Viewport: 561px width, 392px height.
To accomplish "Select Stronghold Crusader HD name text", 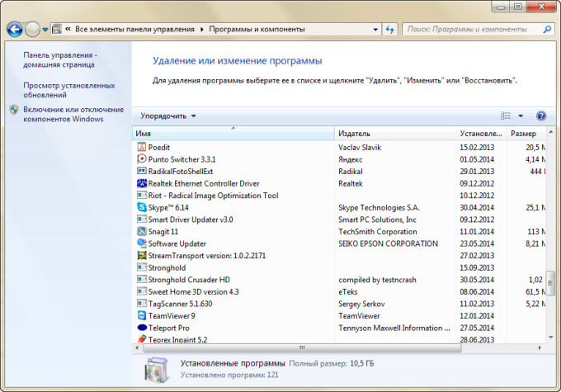I will coord(189,280).
